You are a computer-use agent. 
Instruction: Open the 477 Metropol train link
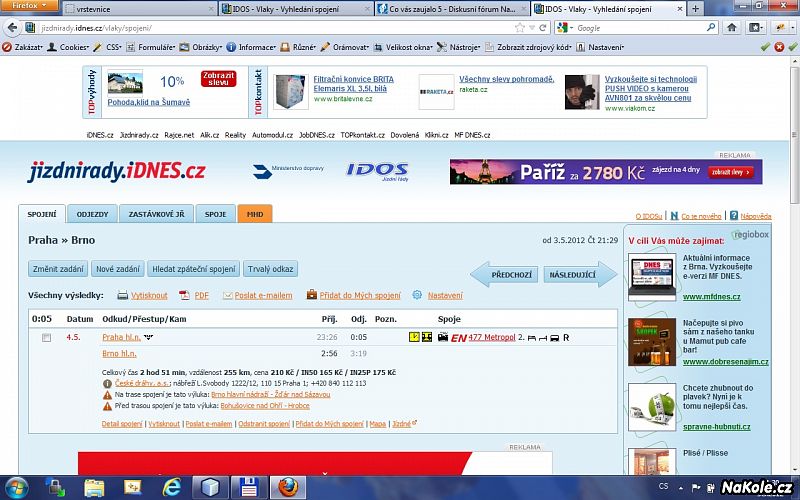coord(492,337)
